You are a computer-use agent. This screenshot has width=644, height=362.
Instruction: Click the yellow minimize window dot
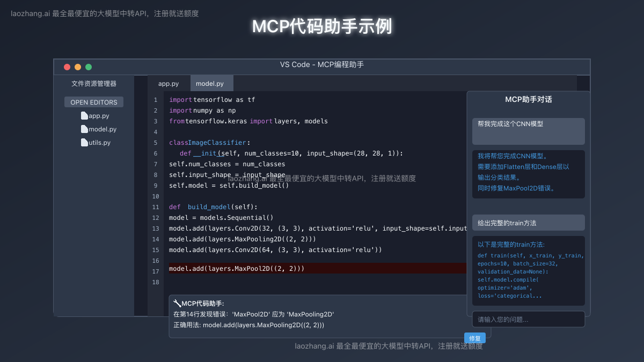tap(78, 67)
